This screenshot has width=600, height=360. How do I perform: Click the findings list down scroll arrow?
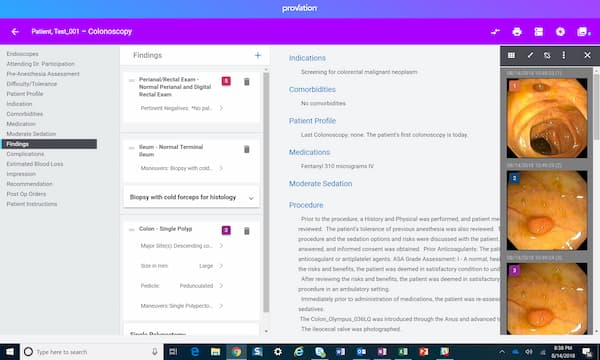266,331
